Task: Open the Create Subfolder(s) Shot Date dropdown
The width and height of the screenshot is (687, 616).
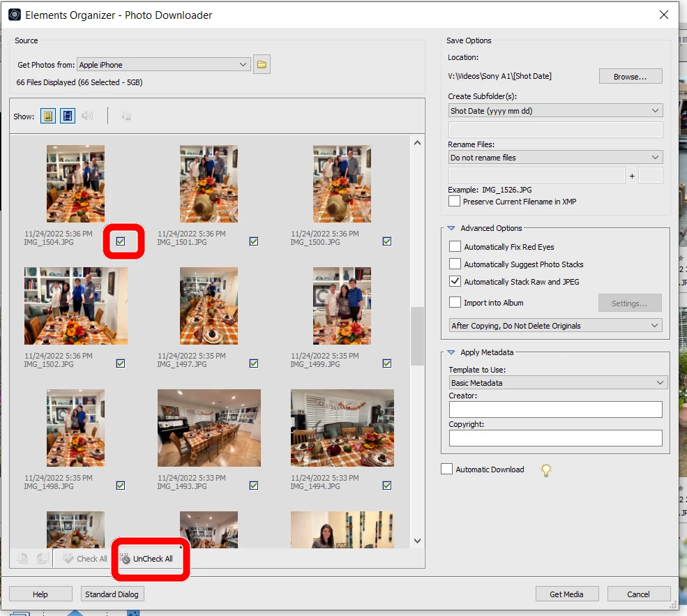Action: [x=555, y=111]
